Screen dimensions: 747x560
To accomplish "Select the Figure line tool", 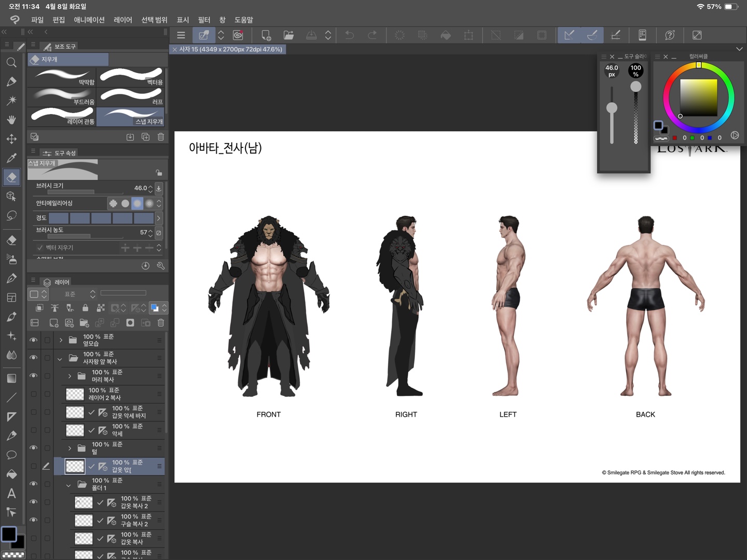I will (x=11, y=398).
